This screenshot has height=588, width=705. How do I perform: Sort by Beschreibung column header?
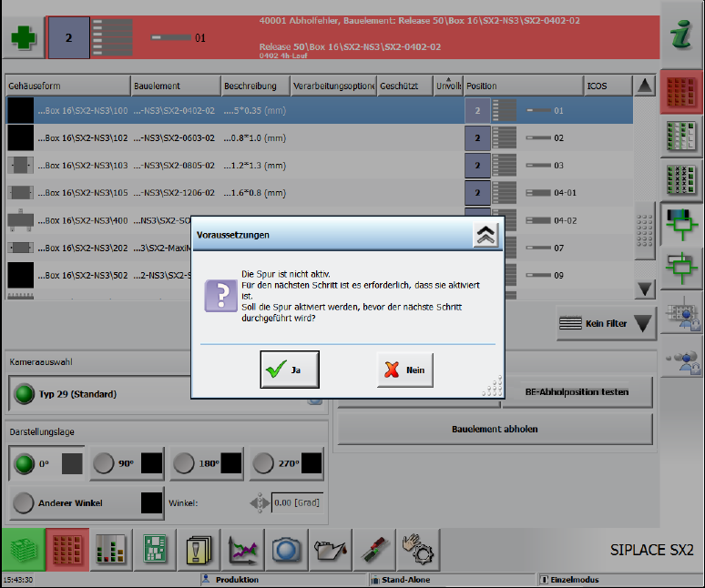[x=256, y=86]
